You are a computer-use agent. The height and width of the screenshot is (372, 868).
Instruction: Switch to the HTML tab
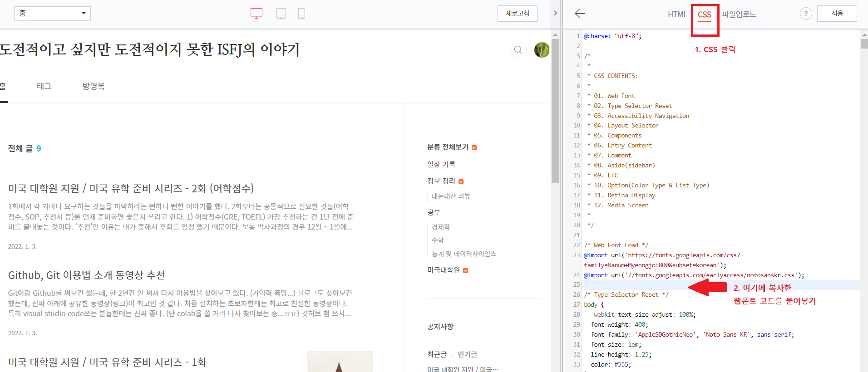(677, 15)
